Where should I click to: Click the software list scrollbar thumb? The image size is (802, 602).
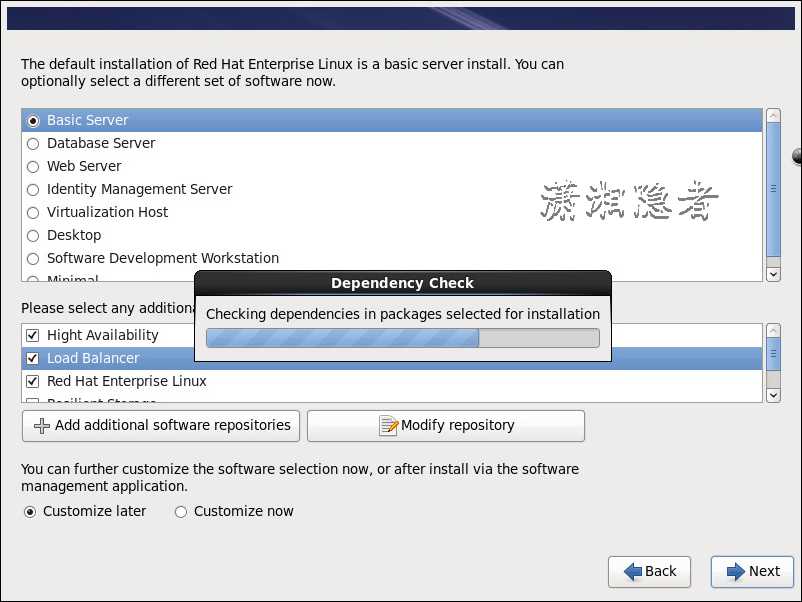773,188
